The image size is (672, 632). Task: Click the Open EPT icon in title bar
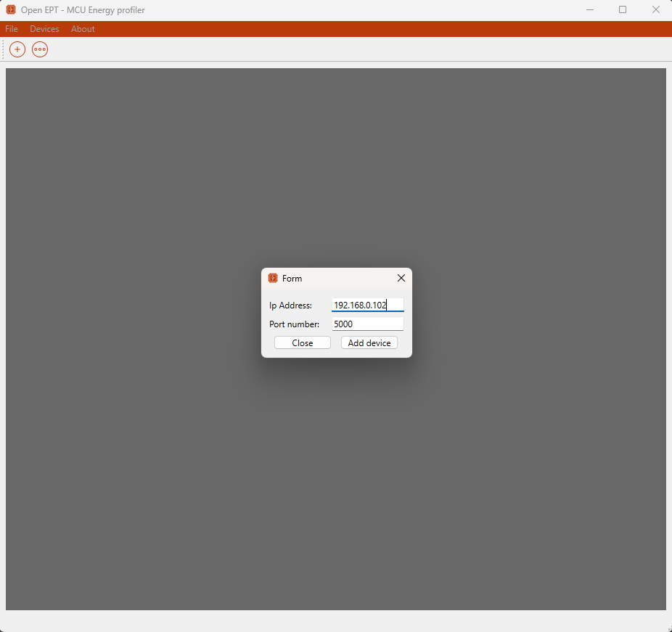(x=10, y=9)
